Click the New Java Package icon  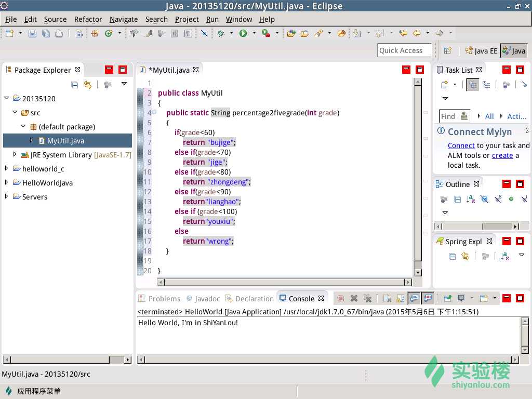(x=96, y=33)
